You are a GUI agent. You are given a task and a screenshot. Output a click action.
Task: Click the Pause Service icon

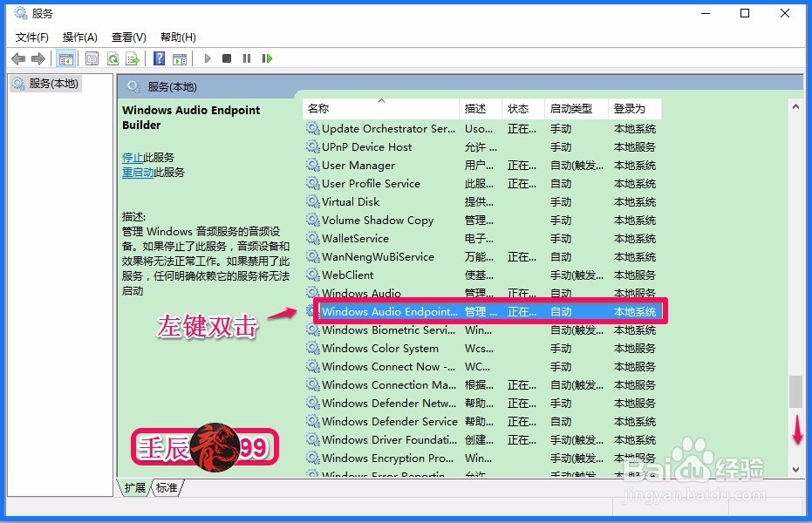[247, 58]
